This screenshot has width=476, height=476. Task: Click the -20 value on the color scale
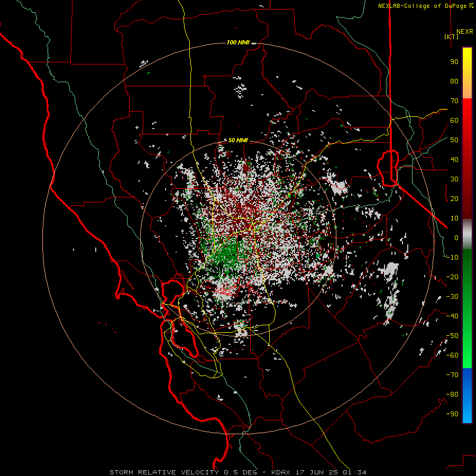tap(452, 277)
